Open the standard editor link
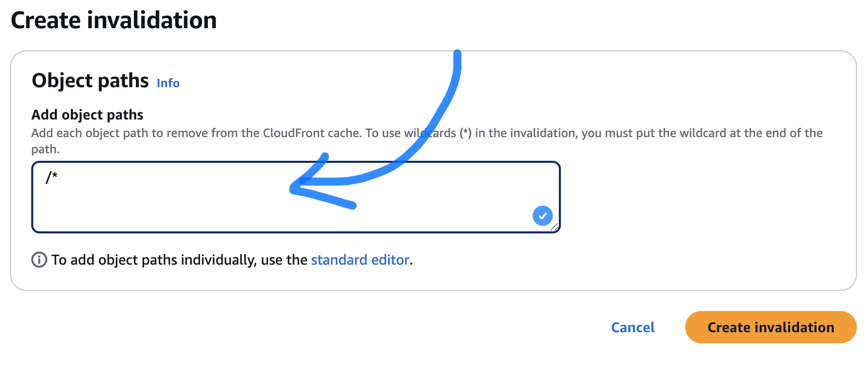The width and height of the screenshot is (868, 372). tap(360, 260)
